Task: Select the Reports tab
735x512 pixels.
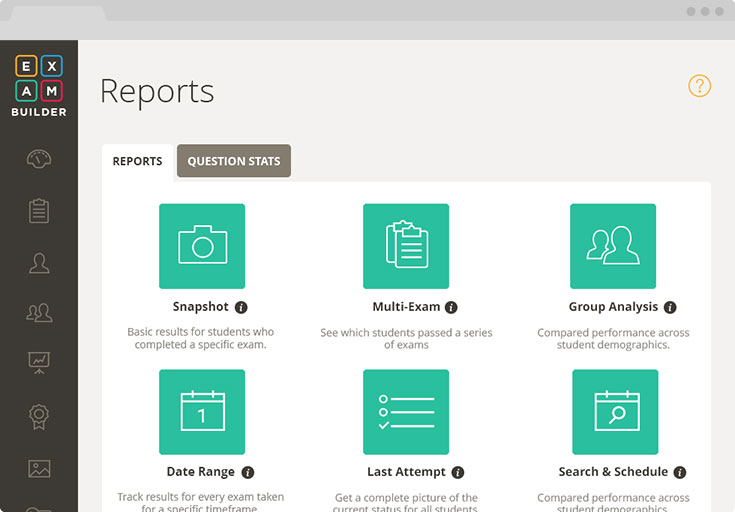Action: [x=137, y=162]
